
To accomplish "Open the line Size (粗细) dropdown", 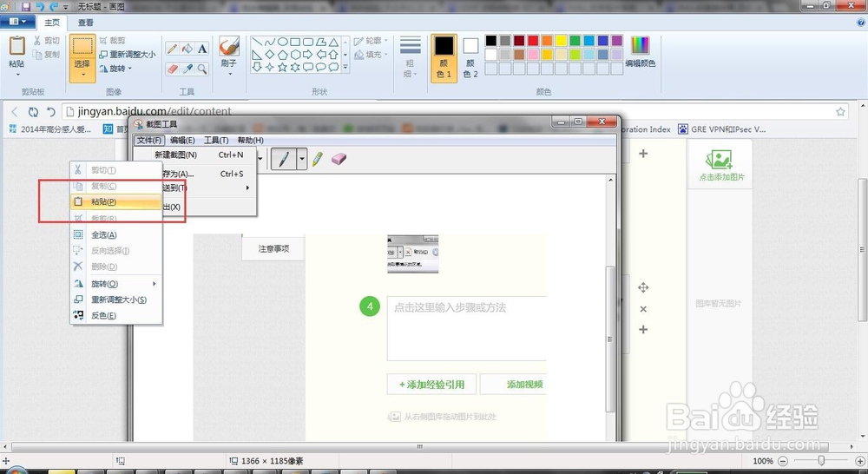I will [x=411, y=57].
